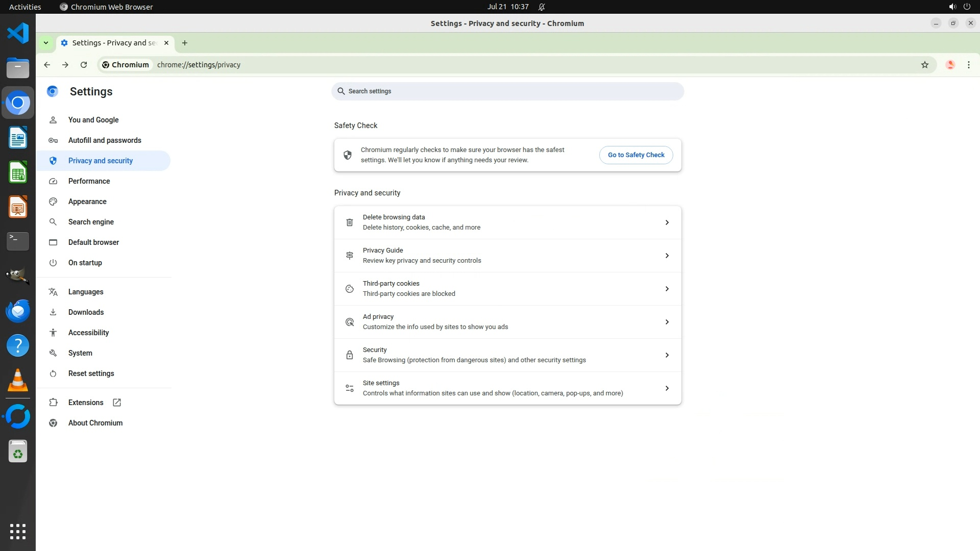Viewport: 980px width, 551px height.
Task: Bookmark this tab with star icon
Action: pos(924,65)
